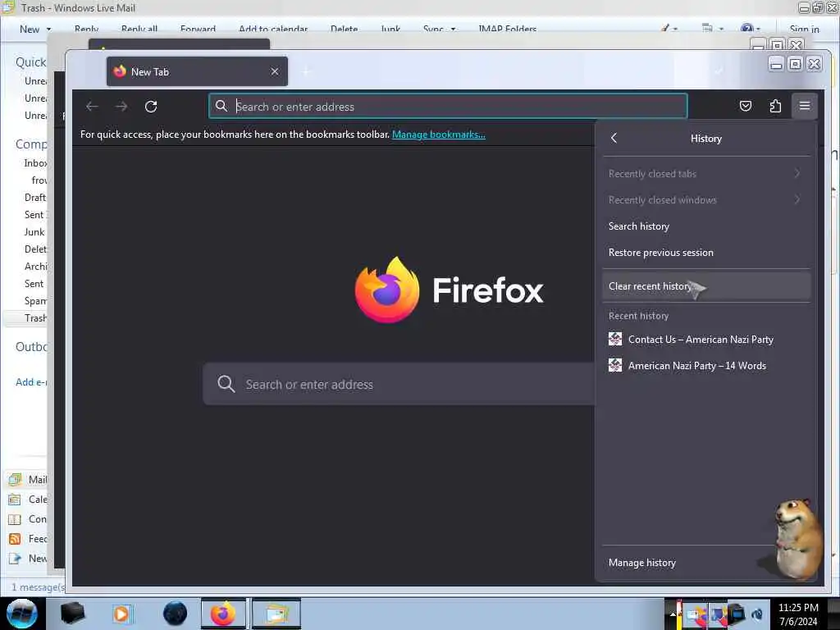Select the New Tab browser tab
The height and width of the screenshot is (630, 840).
click(197, 71)
